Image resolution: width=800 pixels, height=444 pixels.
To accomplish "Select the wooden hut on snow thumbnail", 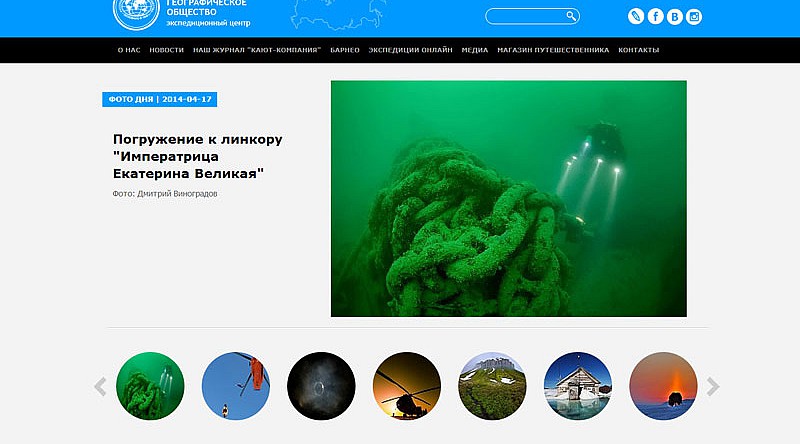I will point(578,386).
